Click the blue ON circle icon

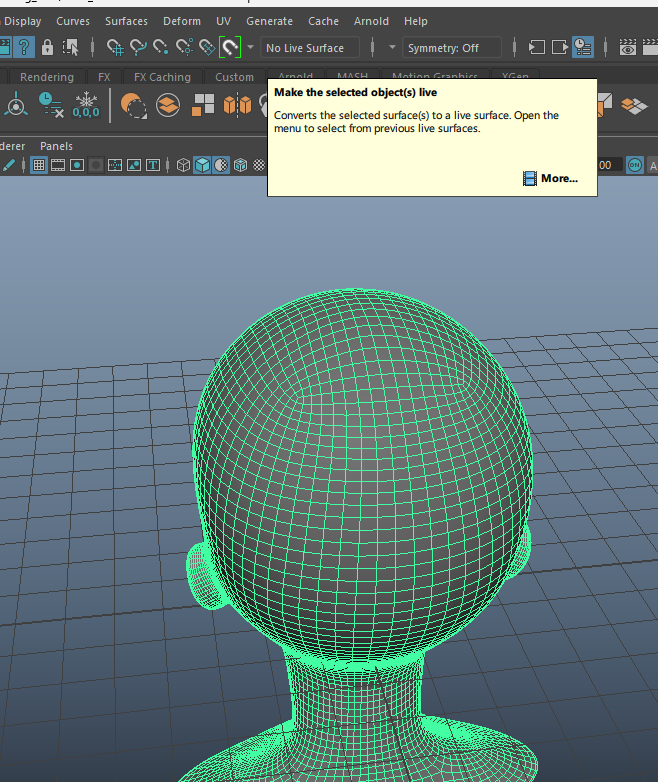635,165
